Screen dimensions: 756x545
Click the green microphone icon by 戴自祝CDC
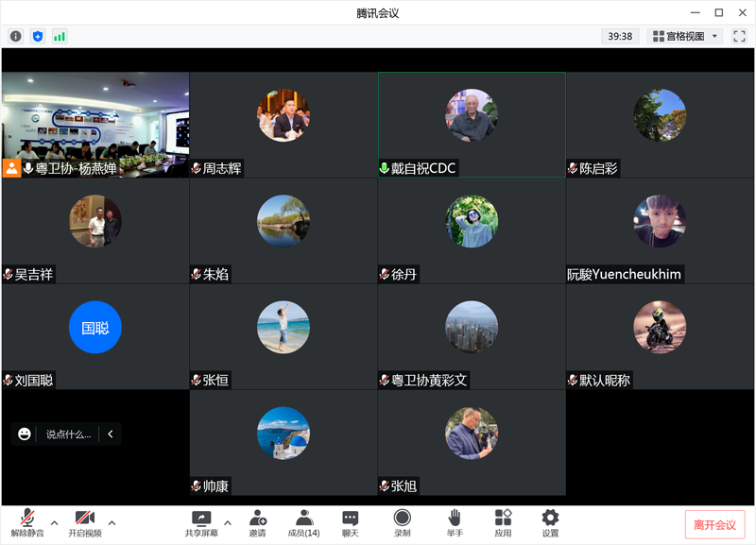pyautogui.click(x=385, y=168)
